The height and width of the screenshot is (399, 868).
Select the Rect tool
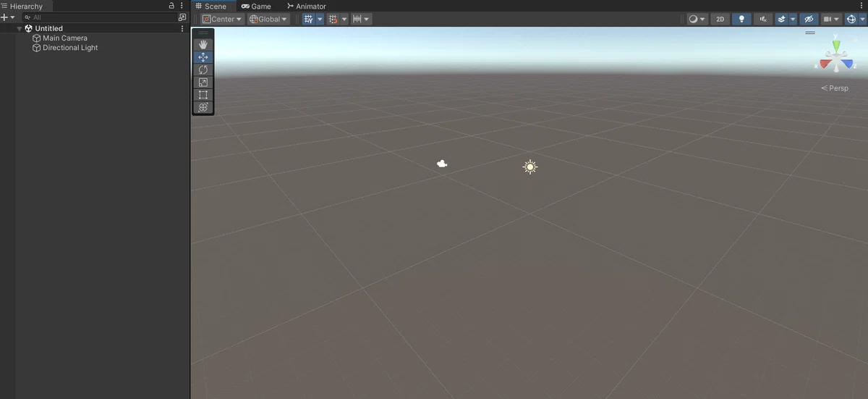[203, 95]
